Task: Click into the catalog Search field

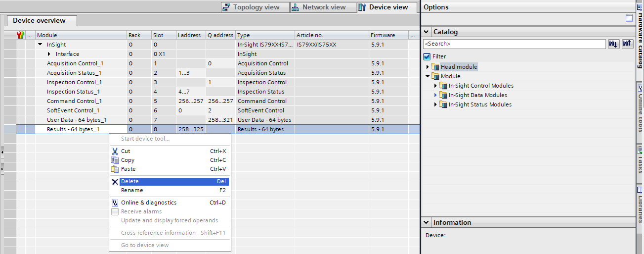Action: (514, 44)
